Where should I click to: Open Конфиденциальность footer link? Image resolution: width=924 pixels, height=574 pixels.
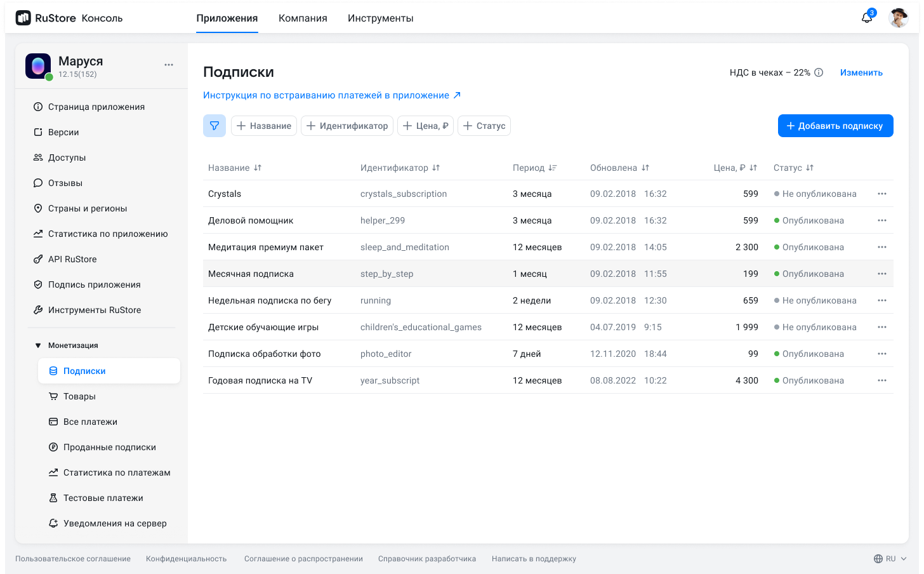click(186, 559)
